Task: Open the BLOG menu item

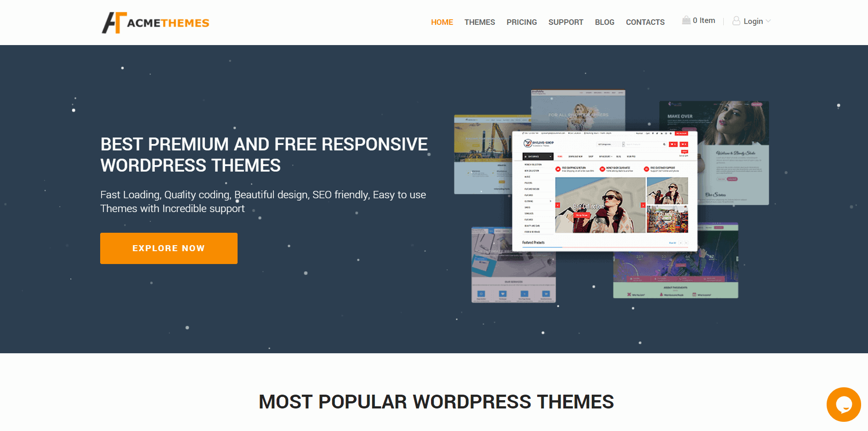Action: pos(605,22)
